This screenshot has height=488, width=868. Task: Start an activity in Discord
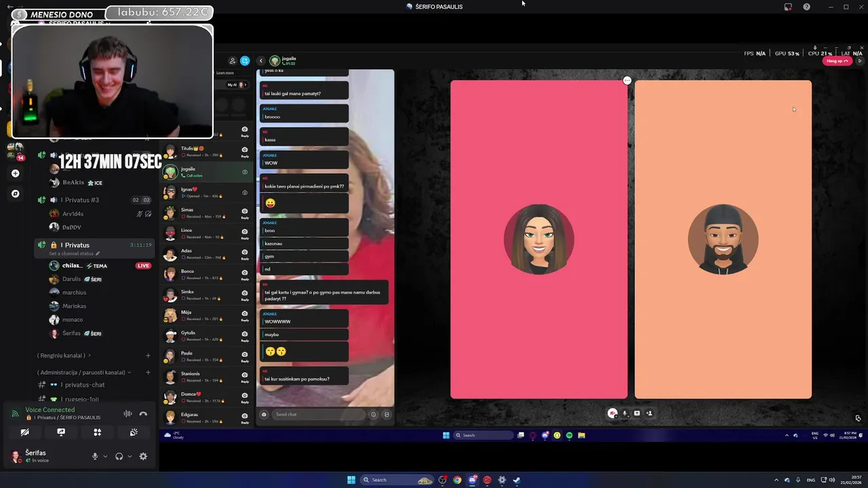pos(97,432)
